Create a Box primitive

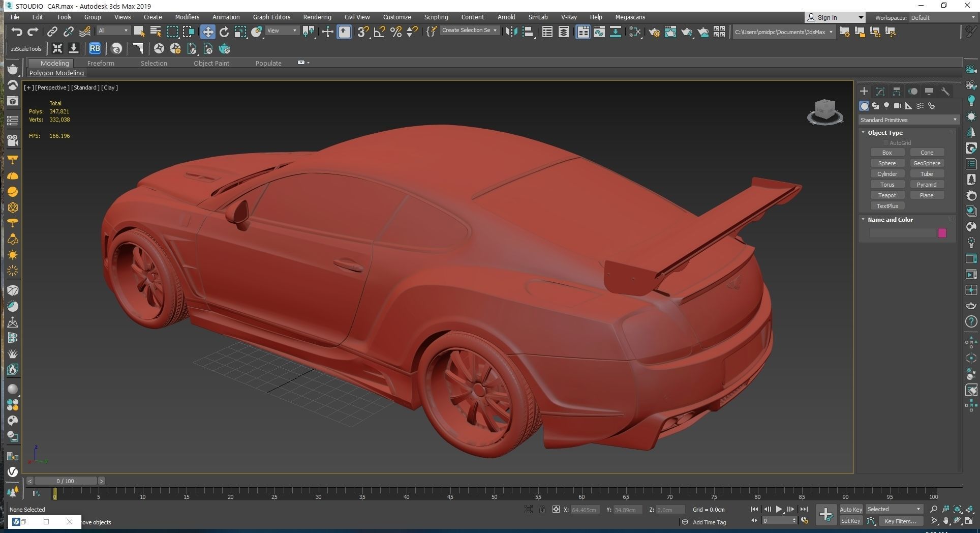[x=887, y=153]
